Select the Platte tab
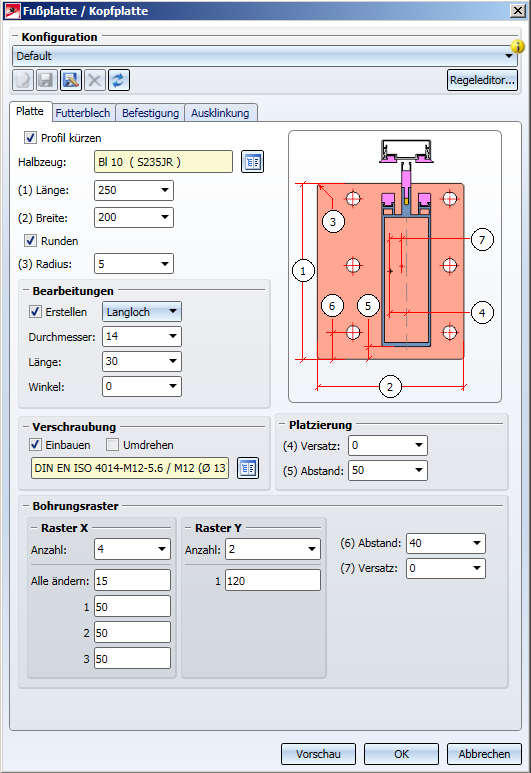Image resolution: width=531 pixels, height=773 pixels. [30, 111]
